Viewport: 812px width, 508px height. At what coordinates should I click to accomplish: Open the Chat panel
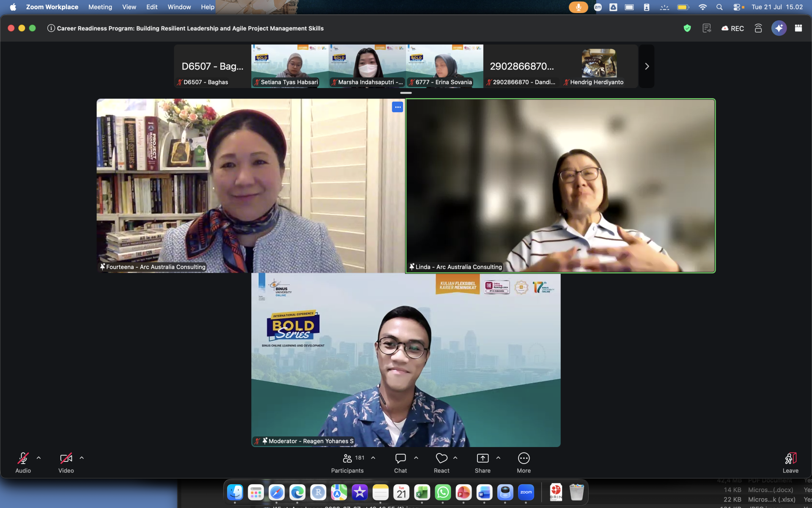(x=400, y=463)
